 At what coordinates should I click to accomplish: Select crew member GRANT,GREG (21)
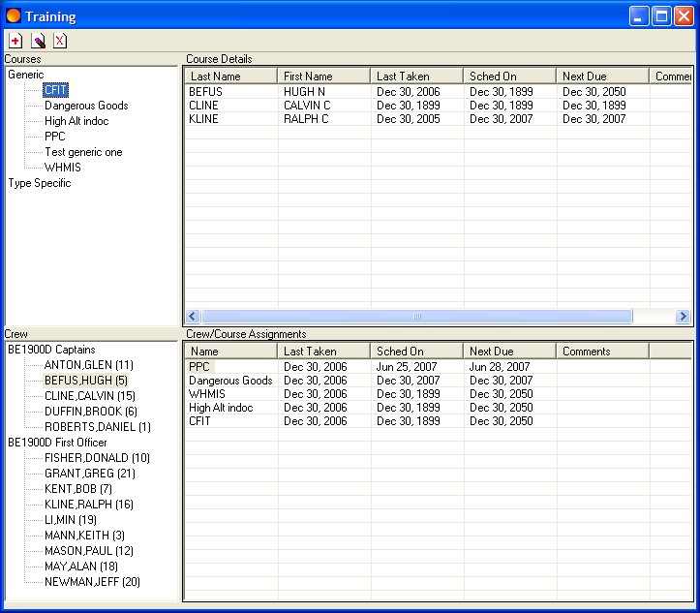pyautogui.click(x=90, y=474)
